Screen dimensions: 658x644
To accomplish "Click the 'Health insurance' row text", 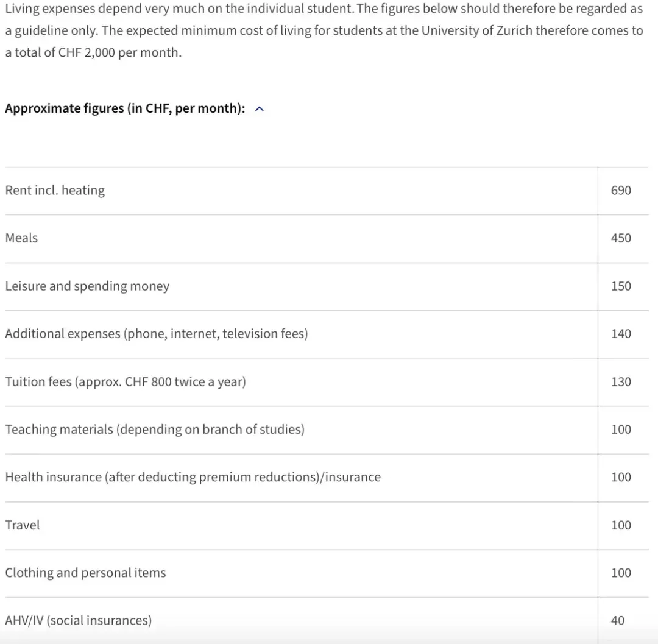I will (193, 477).
